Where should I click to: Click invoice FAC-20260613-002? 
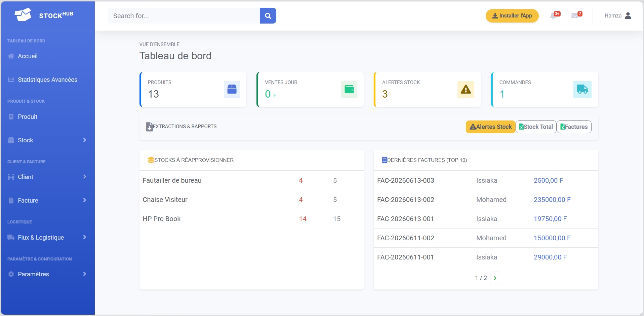[405, 200]
